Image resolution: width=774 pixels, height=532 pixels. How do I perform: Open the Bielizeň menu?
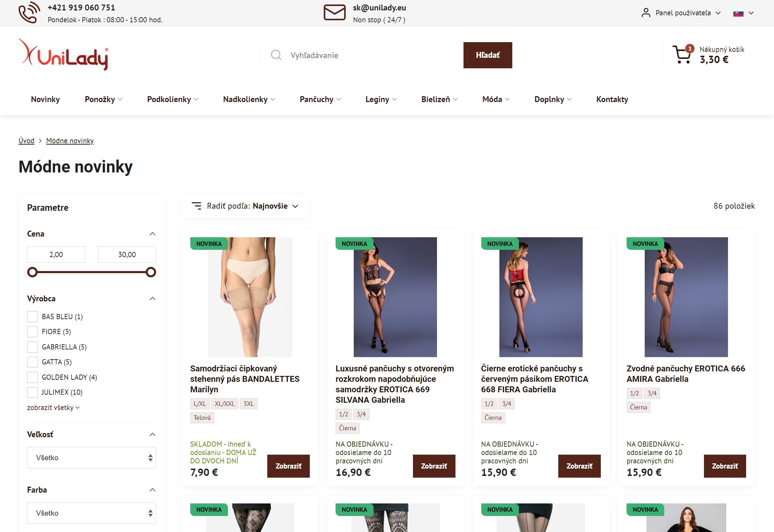(439, 99)
